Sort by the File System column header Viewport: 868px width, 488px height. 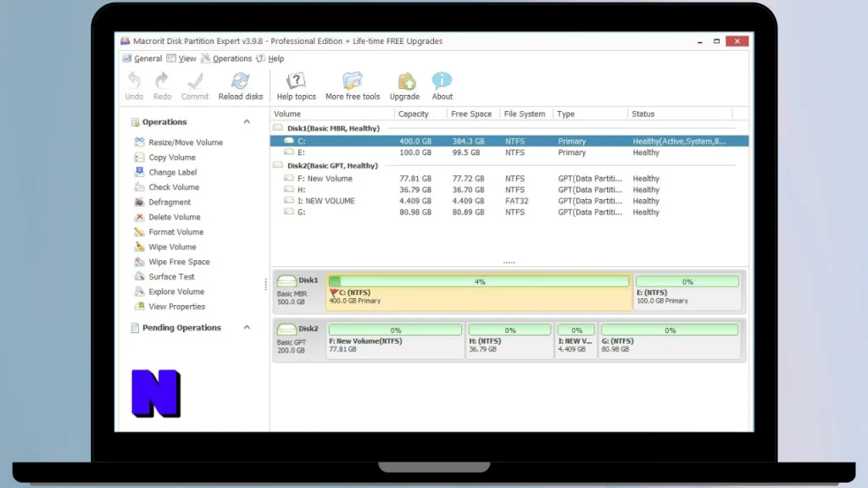click(526, 114)
